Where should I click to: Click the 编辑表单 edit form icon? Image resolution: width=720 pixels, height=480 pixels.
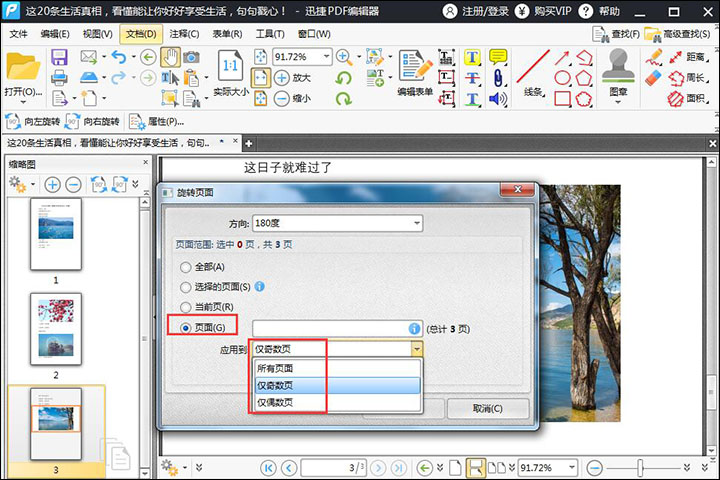[x=415, y=68]
